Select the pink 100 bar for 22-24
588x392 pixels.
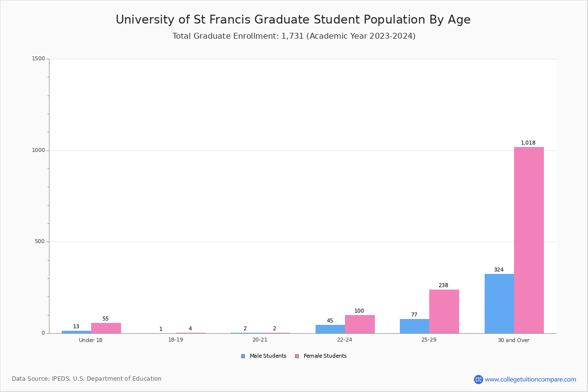pos(360,324)
